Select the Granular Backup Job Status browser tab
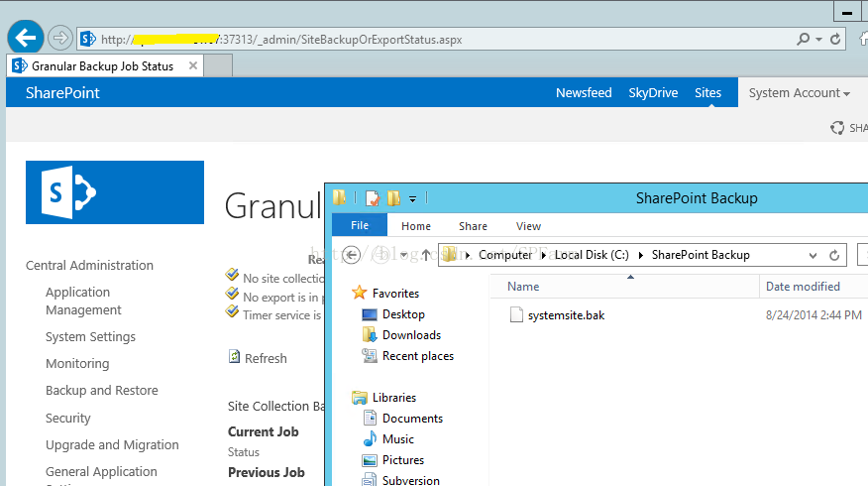The height and width of the screenshot is (486, 868). point(105,65)
